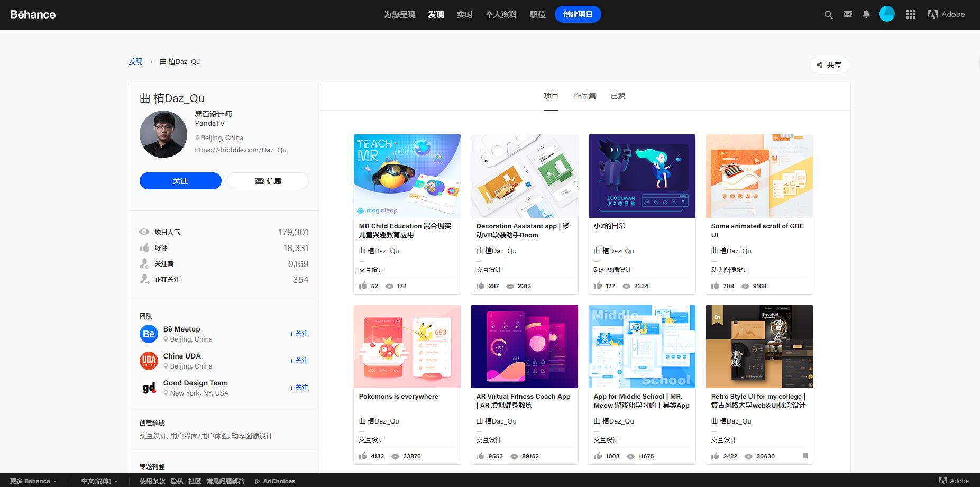
Task: Click the 信息 message button
Action: [268, 181]
